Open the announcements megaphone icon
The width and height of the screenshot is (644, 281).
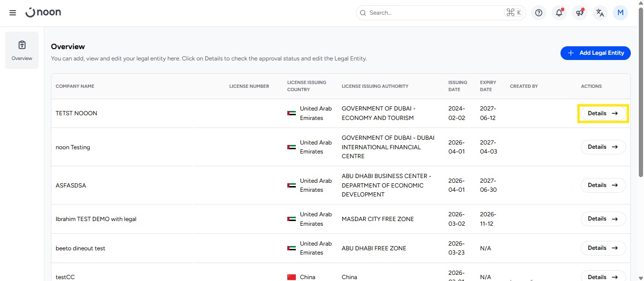pyautogui.click(x=579, y=13)
